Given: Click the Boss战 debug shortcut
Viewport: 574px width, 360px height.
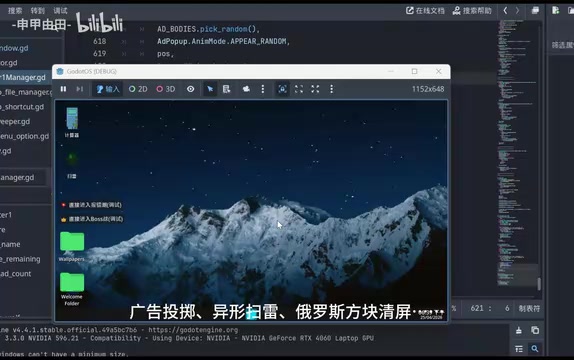Looking at the screenshot, I should (x=92, y=219).
